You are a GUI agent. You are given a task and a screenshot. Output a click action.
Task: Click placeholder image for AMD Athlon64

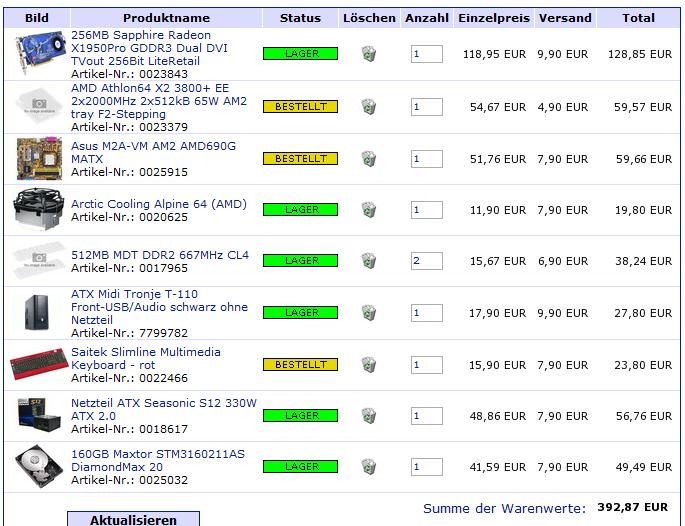(39, 105)
